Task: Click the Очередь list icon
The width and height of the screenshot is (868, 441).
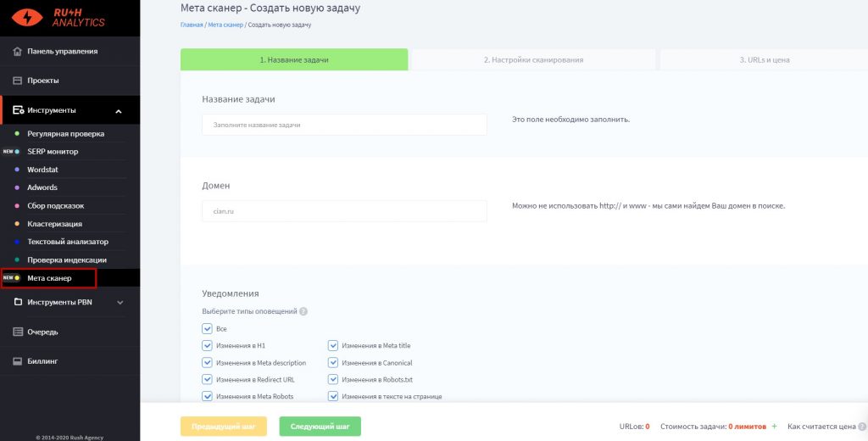Action: [x=18, y=332]
